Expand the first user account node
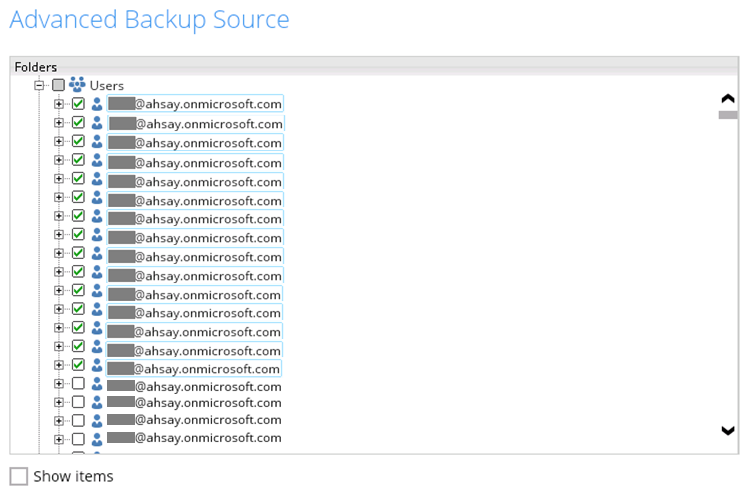The image size is (750, 495). 59,104
